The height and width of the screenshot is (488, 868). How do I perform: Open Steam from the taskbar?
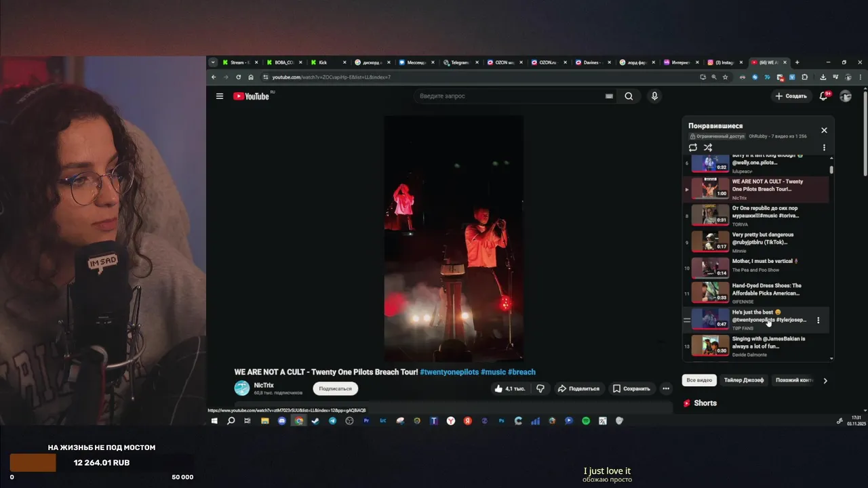(x=315, y=421)
